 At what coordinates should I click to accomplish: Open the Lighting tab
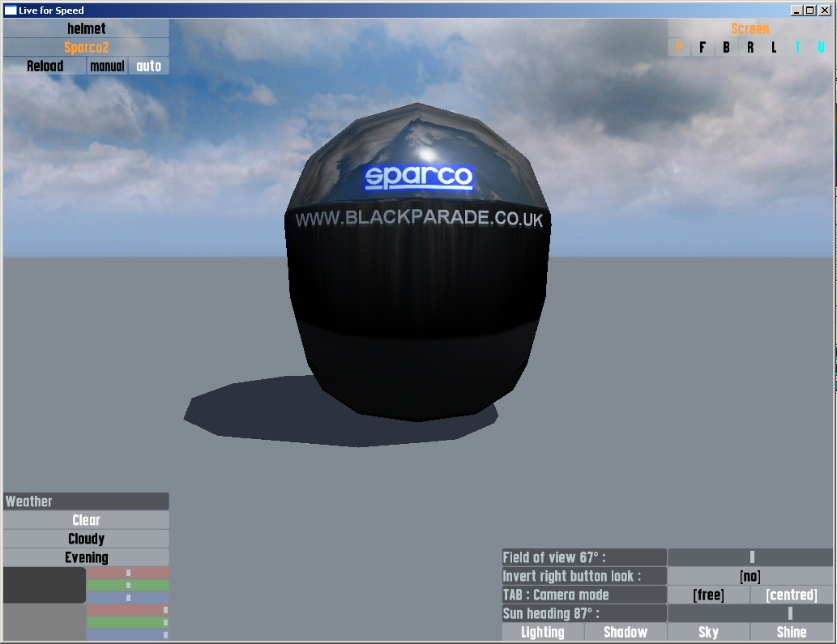(x=543, y=632)
